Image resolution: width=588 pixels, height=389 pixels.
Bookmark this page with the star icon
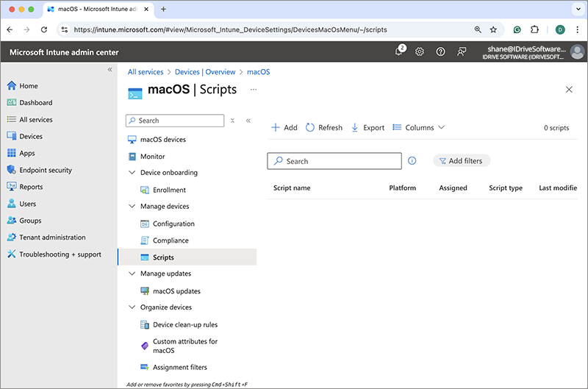coord(493,29)
